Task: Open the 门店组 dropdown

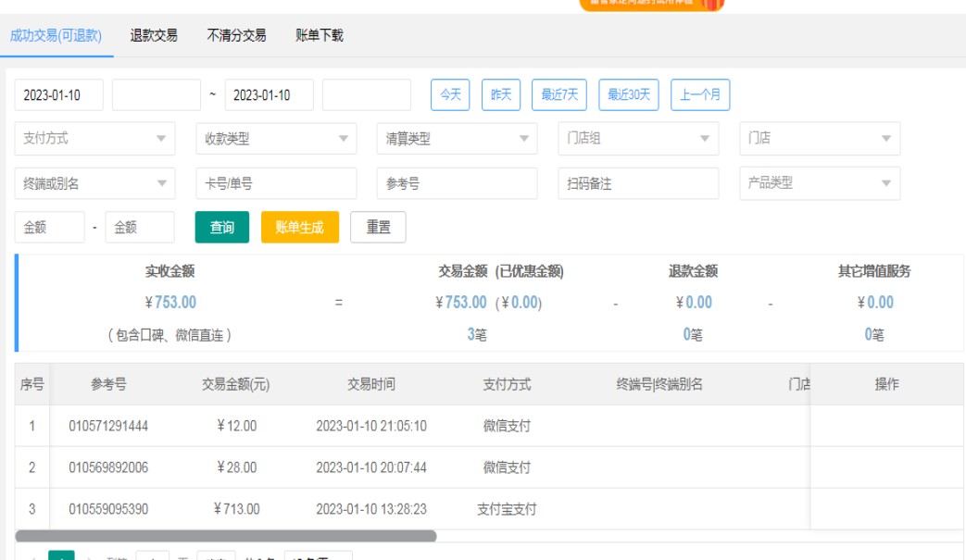Action: coord(638,139)
